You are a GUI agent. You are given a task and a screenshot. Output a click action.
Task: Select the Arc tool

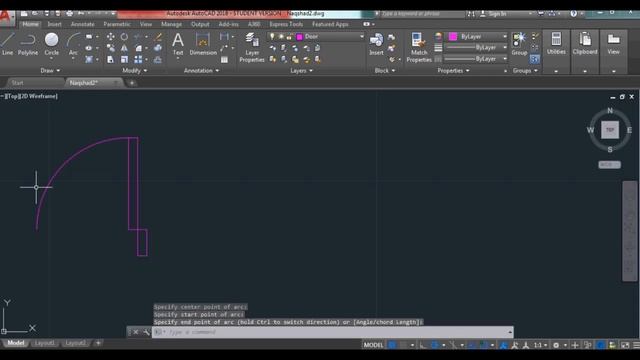click(x=73, y=44)
